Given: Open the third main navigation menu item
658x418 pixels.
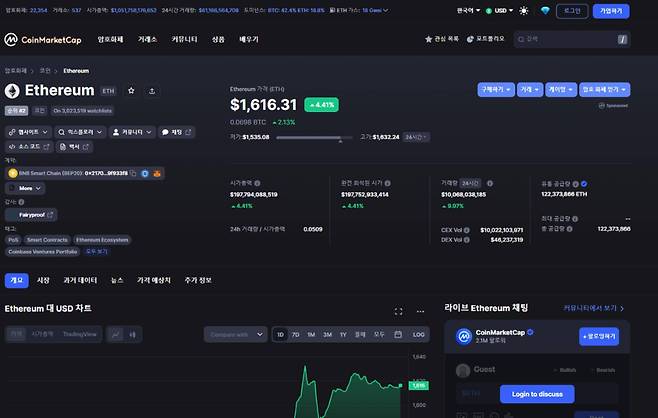Looking at the screenshot, I should coord(184,39).
